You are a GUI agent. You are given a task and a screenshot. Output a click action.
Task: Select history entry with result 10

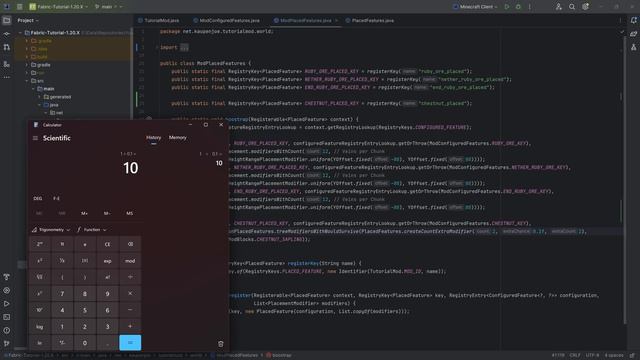point(186,159)
